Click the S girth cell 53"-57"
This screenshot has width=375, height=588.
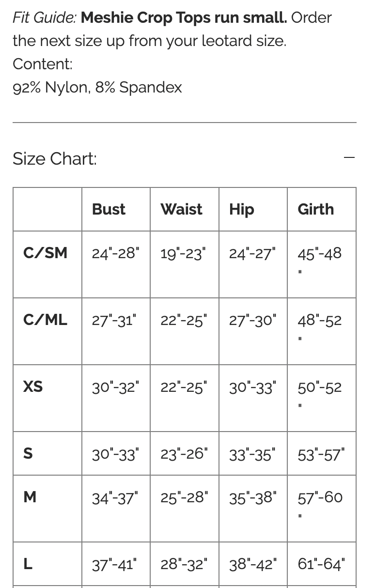point(321,454)
